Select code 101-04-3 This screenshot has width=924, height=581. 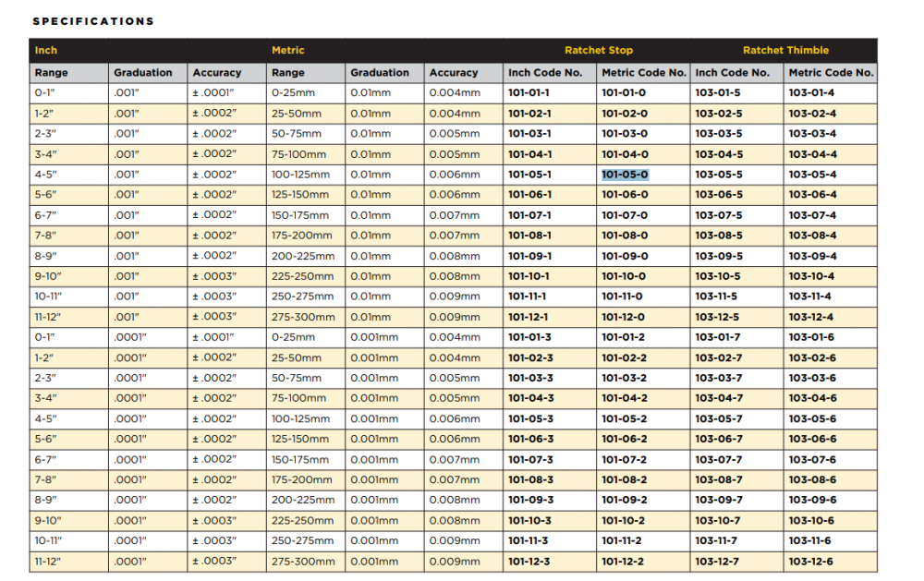[531, 398]
